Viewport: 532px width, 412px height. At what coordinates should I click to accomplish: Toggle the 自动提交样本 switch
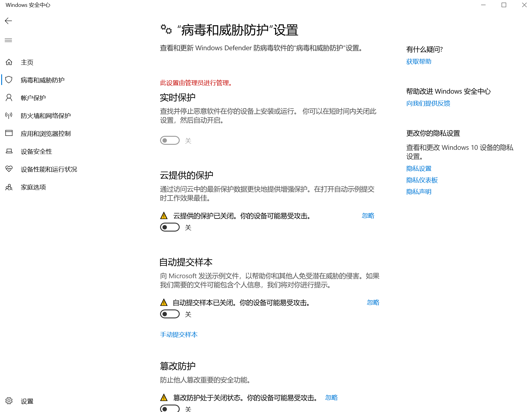170,314
